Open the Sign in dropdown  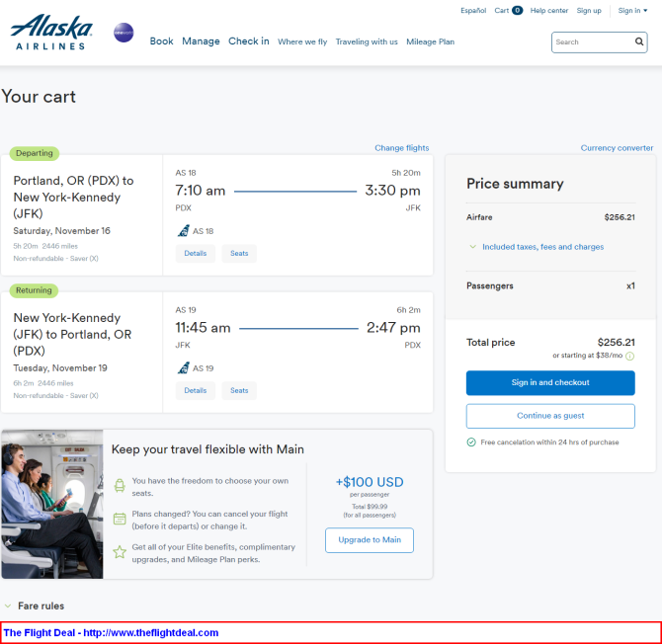(x=632, y=11)
